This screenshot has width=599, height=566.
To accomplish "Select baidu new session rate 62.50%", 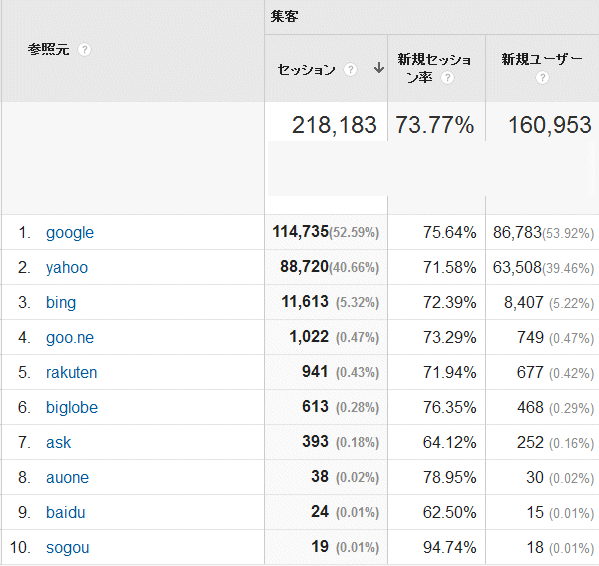I will (x=450, y=513).
